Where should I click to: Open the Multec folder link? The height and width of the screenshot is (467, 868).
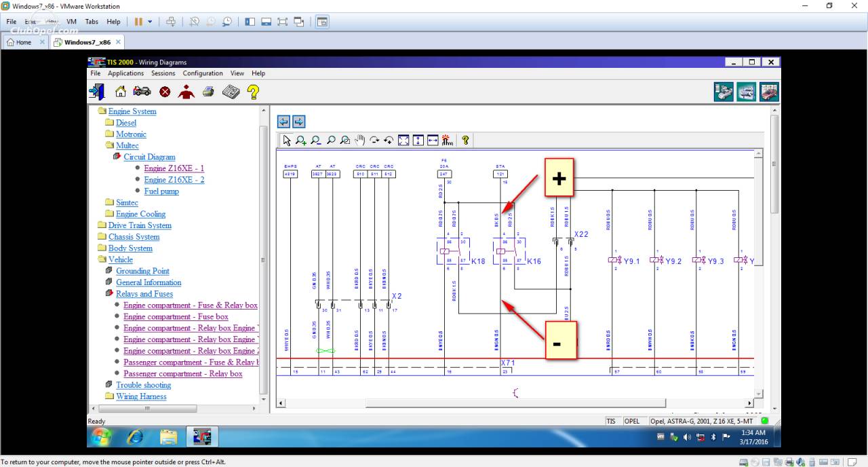click(127, 145)
